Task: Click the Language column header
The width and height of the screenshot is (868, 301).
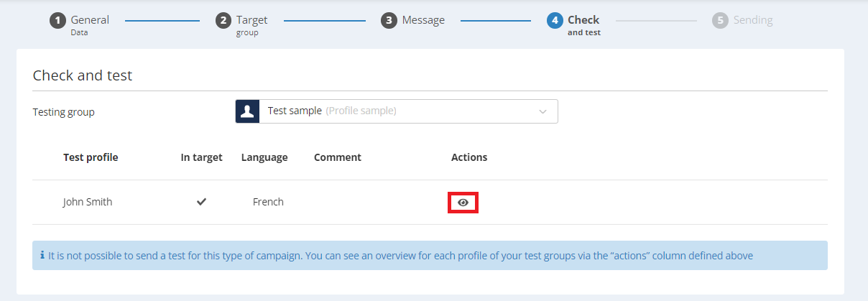Action: [x=264, y=157]
